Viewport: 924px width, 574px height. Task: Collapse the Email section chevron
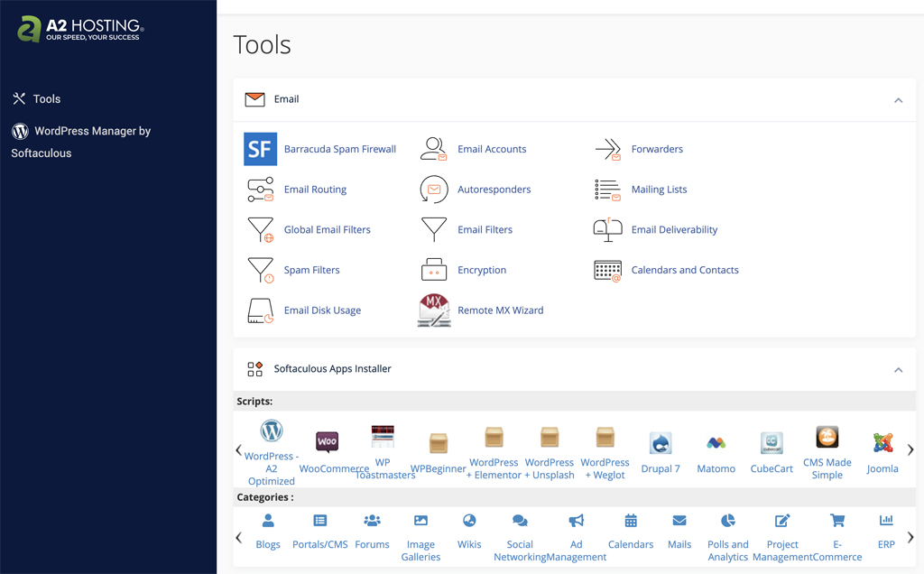click(x=898, y=100)
